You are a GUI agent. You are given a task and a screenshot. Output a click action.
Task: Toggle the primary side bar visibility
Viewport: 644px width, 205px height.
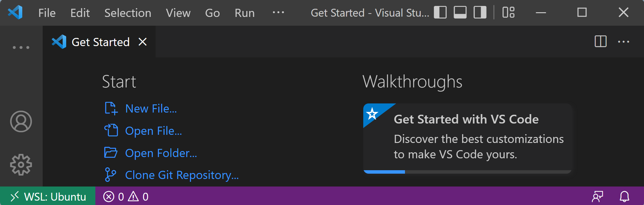pos(440,13)
